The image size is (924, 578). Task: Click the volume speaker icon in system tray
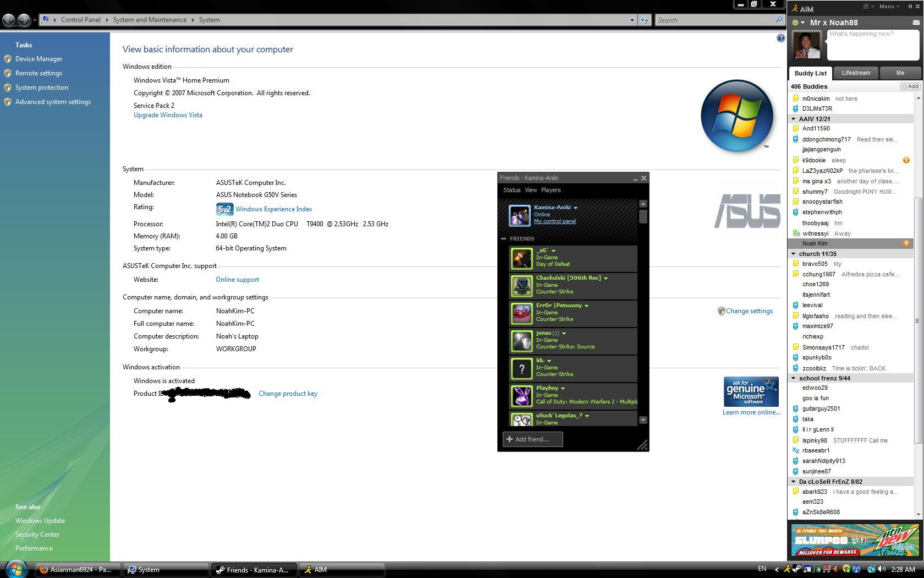(882, 569)
